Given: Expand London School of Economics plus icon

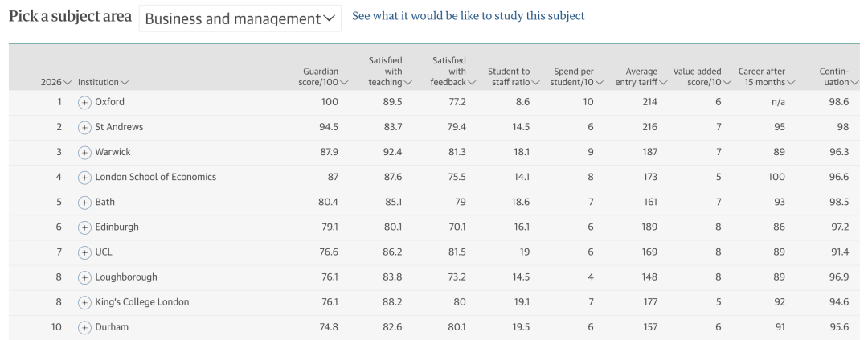Looking at the screenshot, I should 84,177.
